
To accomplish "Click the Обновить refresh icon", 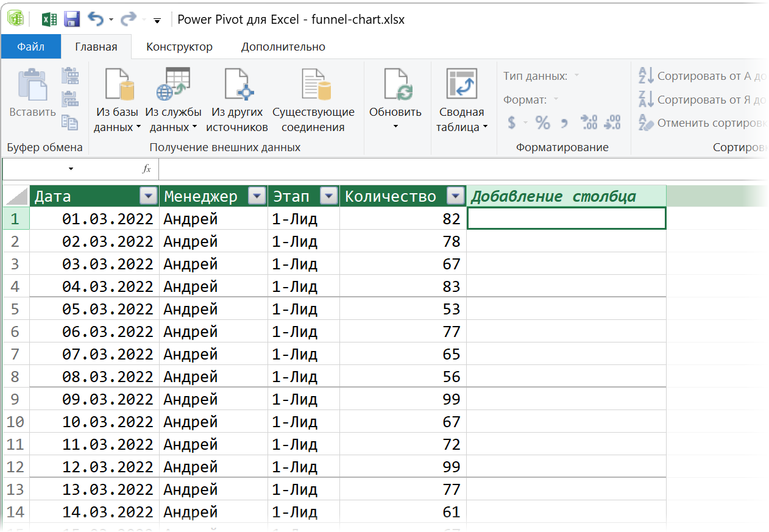I will point(398,85).
